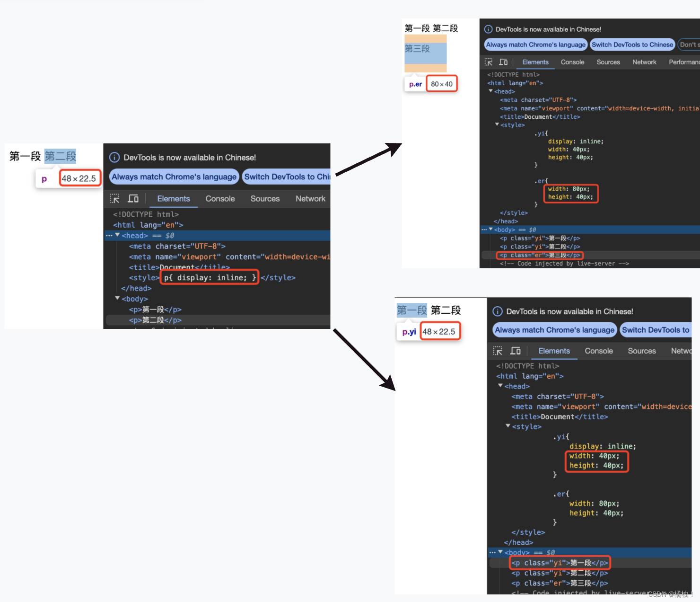This screenshot has width=700, height=602.
Task: Open the Elements tab in the top-right DevTools
Action: tap(535, 62)
